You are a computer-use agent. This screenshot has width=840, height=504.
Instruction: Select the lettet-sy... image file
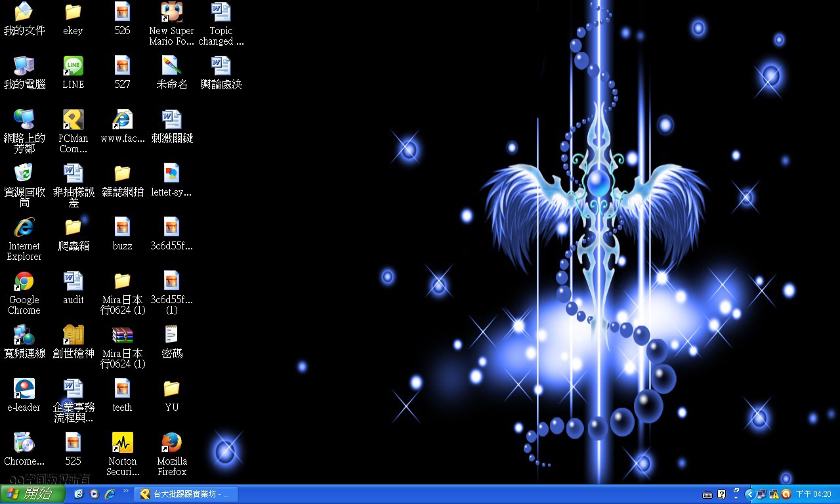click(172, 173)
